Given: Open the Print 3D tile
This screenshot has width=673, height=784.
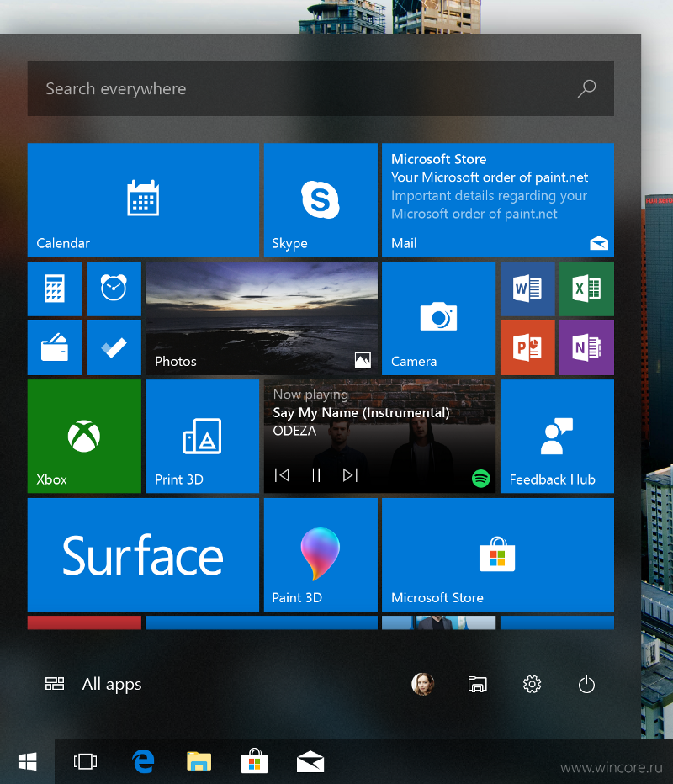Looking at the screenshot, I should [x=202, y=436].
